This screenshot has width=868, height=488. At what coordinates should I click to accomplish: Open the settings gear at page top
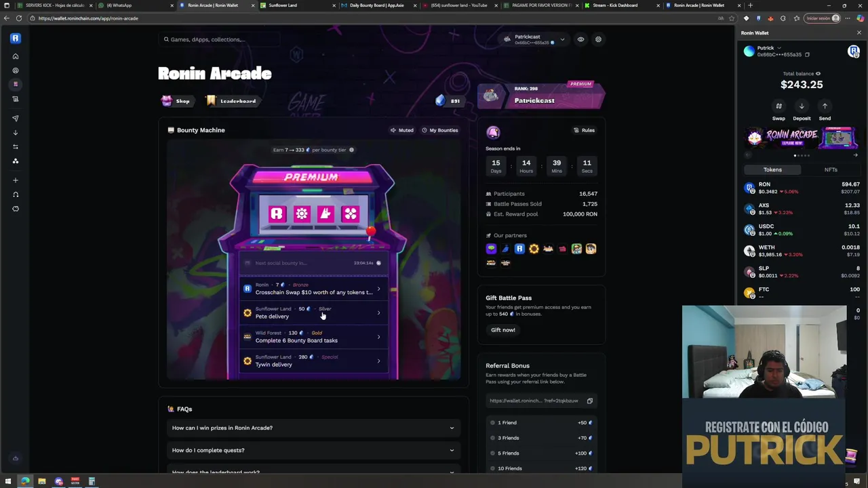coord(598,39)
